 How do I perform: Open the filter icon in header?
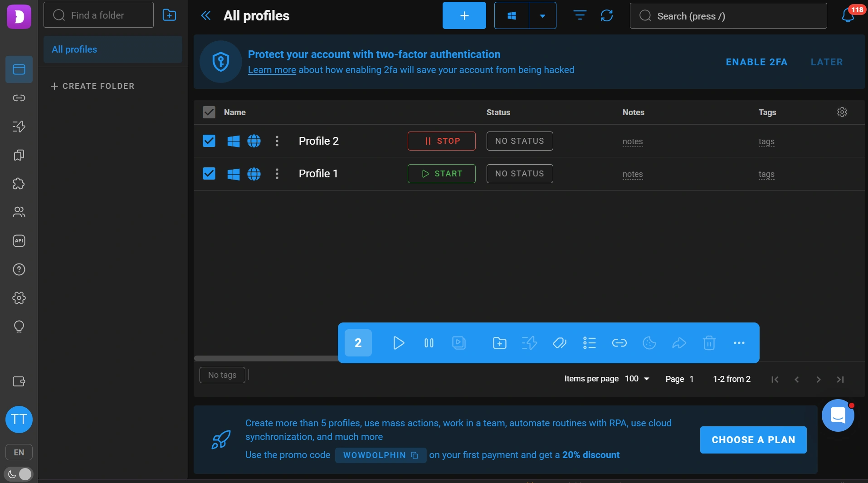point(580,15)
